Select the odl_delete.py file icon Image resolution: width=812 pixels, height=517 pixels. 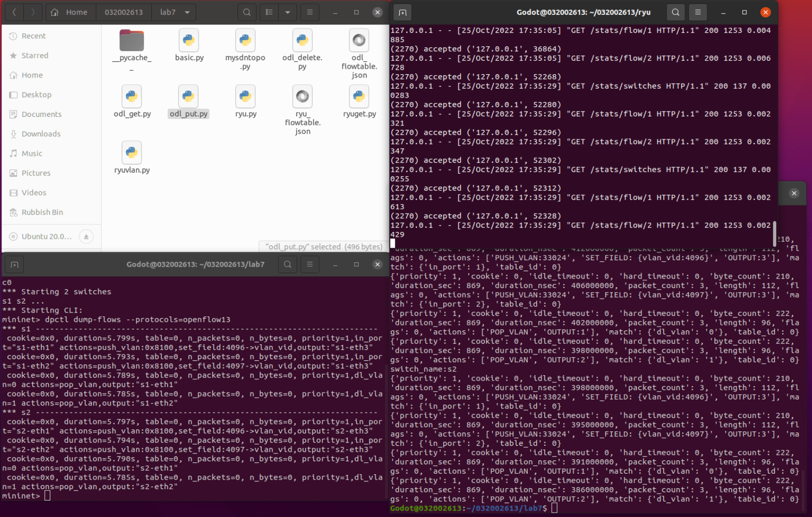pos(302,40)
